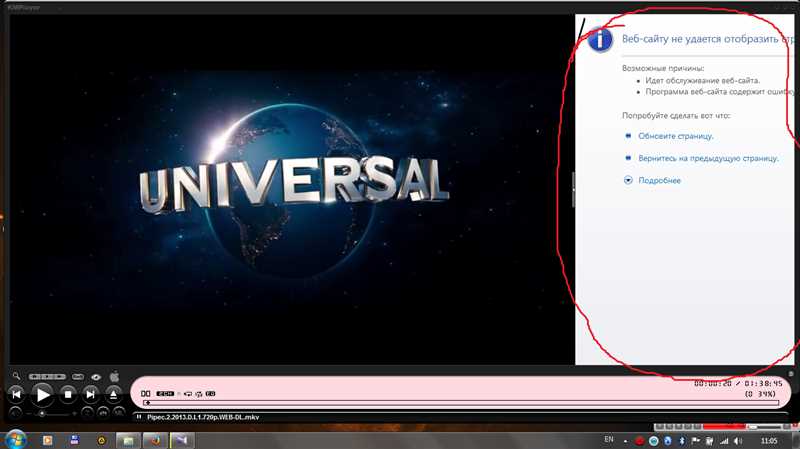Click the blue floppy-style taskbar icon
Screen dimensions: 800x449
(74, 440)
